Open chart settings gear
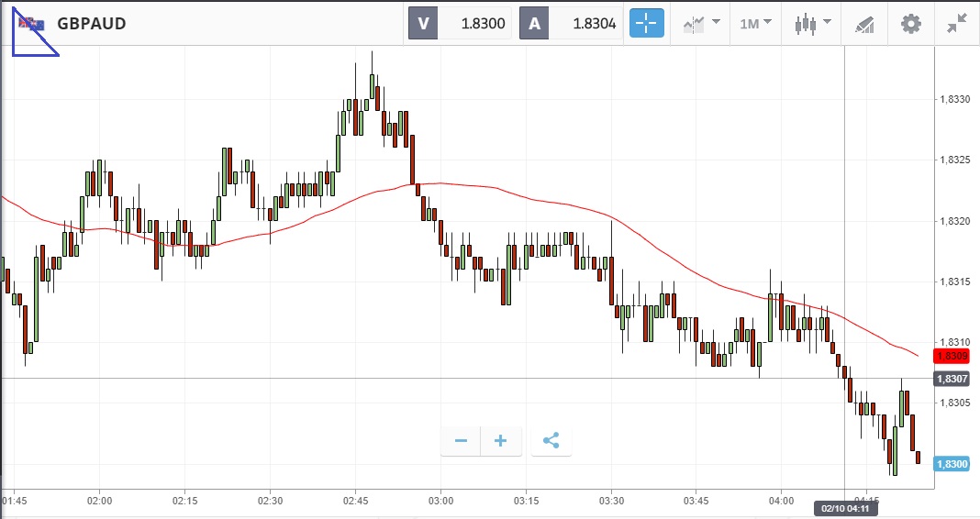Image resolution: width=980 pixels, height=519 pixels. tap(910, 24)
